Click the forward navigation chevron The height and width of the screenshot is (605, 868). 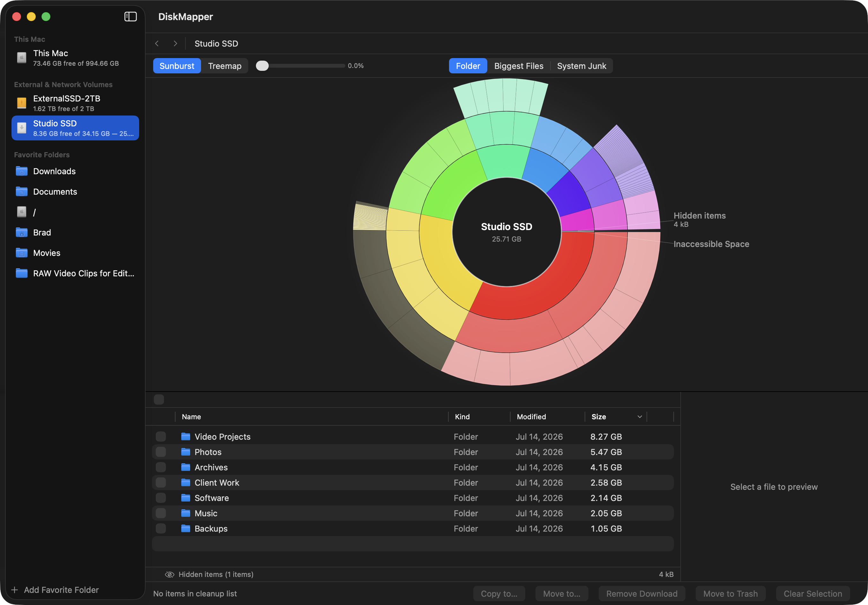click(175, 43)
